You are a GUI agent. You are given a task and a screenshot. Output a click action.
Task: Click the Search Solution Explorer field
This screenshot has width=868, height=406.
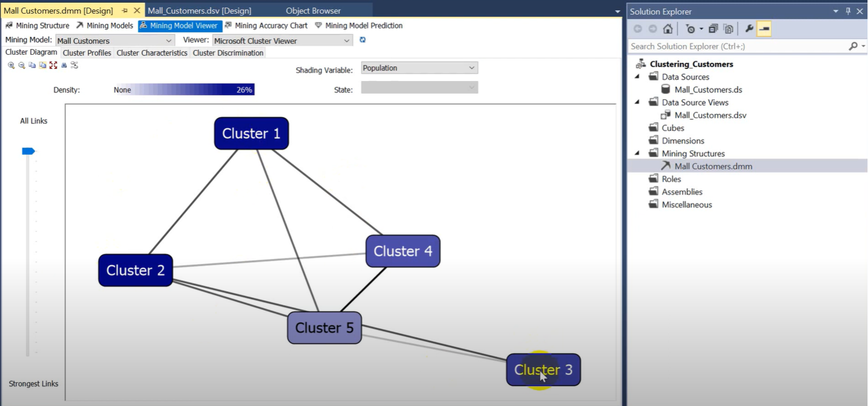[738, 46]
